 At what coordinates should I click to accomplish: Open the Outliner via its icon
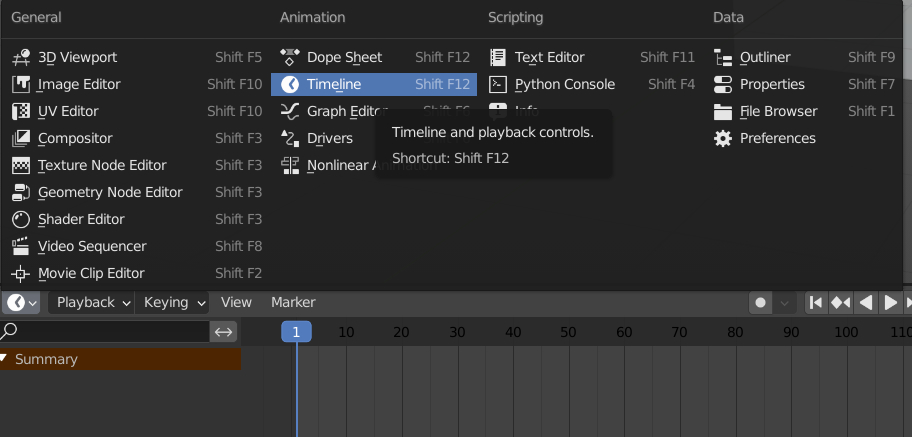[x=723, y=58]
